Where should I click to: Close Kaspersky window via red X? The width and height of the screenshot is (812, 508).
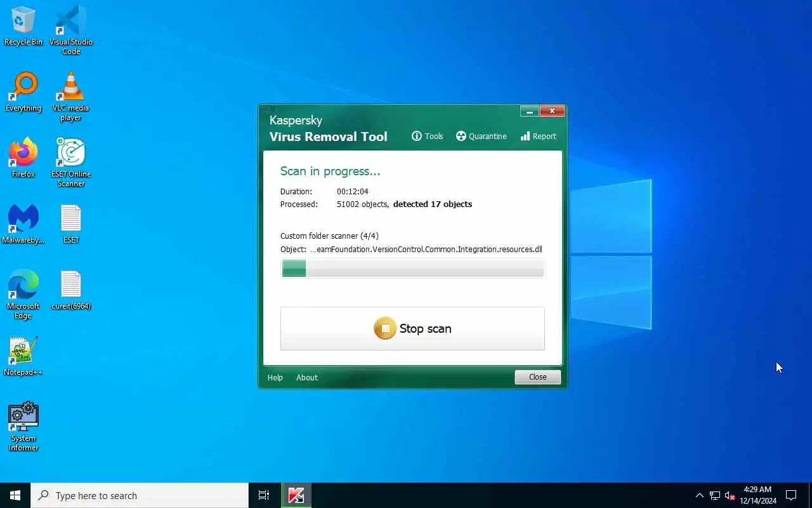552,111
